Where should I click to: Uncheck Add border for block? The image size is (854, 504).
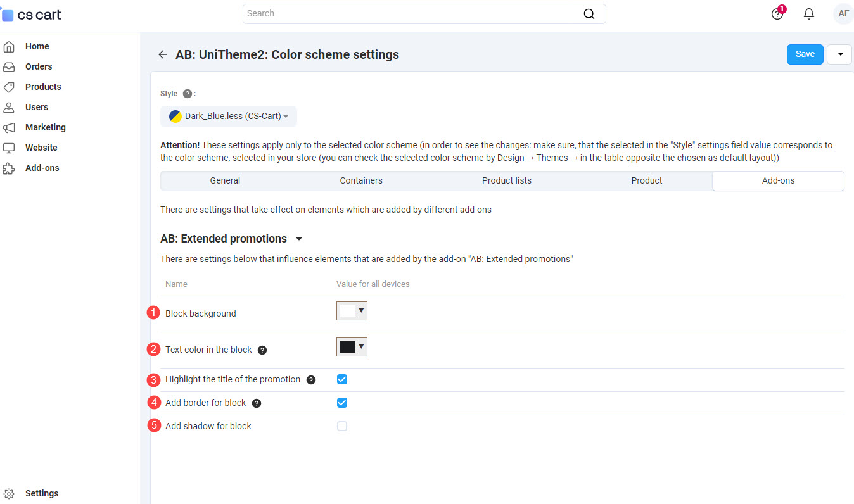coord(342,402)
